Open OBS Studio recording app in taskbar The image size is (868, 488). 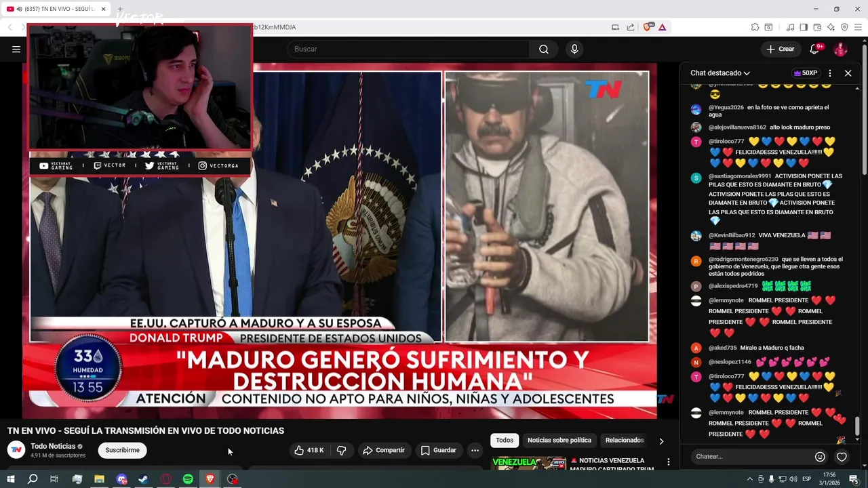(x=233, y=479)
